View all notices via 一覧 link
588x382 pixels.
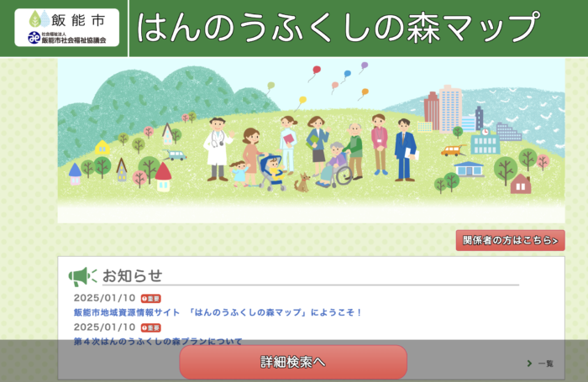click(545, 364)
